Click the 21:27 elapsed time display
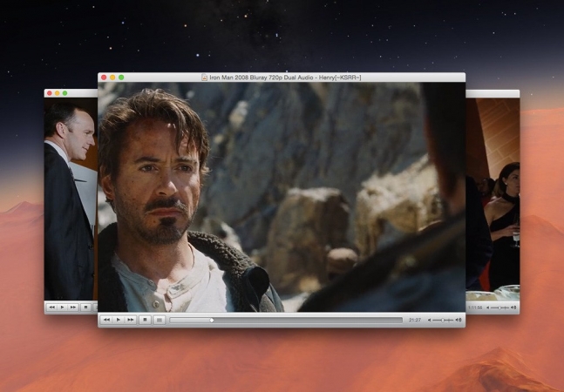 415,320
